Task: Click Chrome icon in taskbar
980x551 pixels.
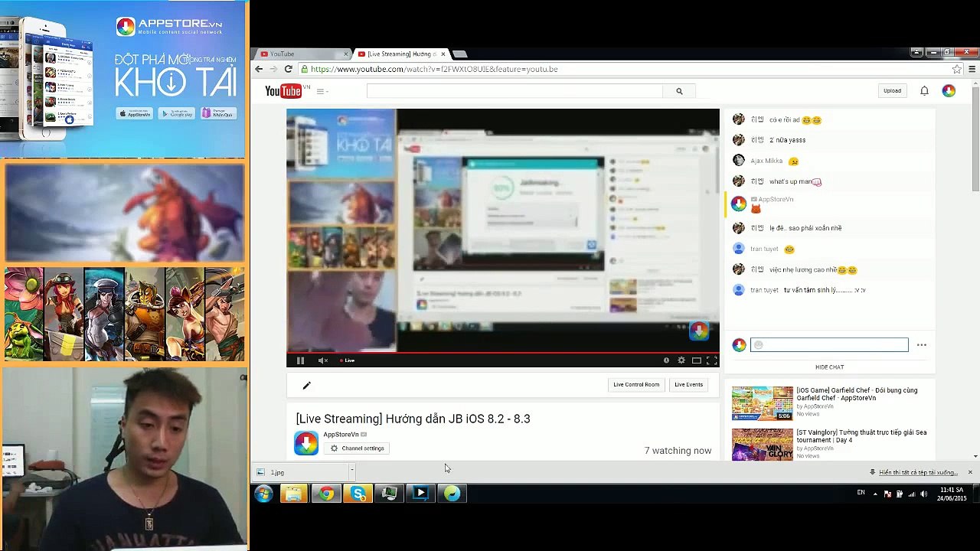Action: 325,494
